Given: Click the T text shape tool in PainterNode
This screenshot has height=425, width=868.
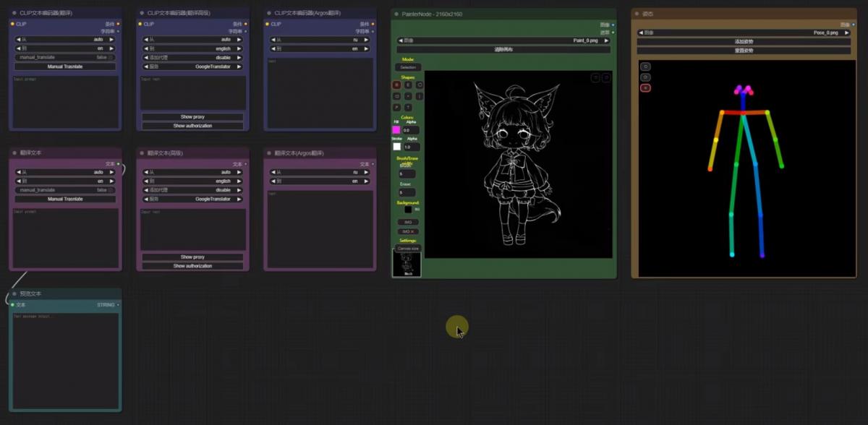Looking at the screenshot, I should tap(408, 107).
